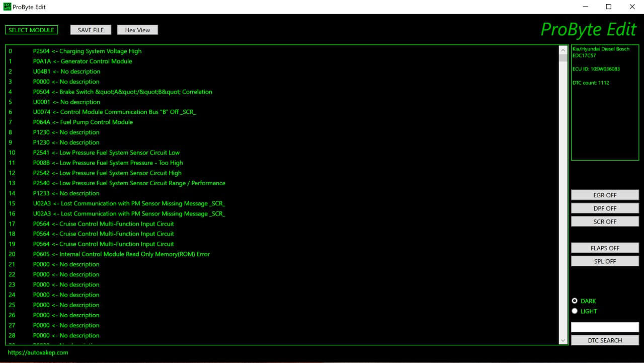The width and height of the screenshot is (644, 363).
Task: Select P008B Low Pressure Fuel Too High row
Action: pyautogui.click(x=108, y=163)
